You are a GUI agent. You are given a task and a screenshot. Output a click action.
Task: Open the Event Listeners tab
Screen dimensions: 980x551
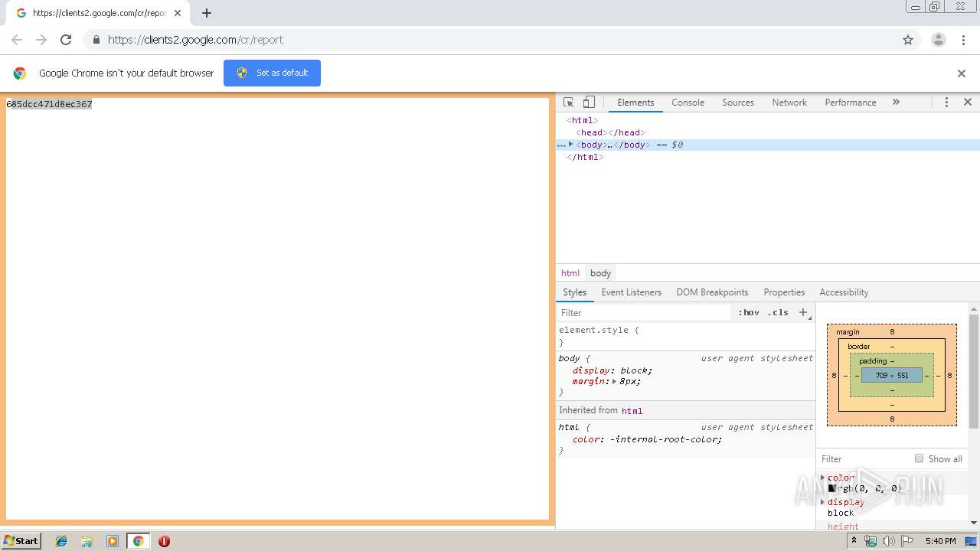coord(631,292)
